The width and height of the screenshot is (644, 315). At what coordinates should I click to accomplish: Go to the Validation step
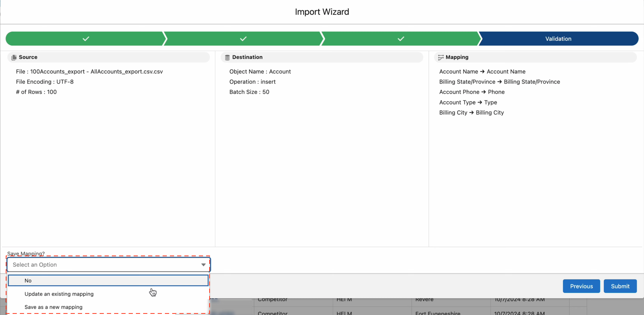pos(558,39)
